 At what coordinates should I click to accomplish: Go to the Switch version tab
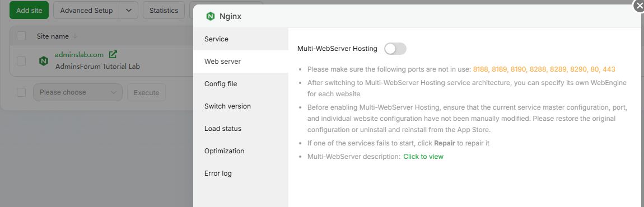pyautogui.click(x=241, y=106)
